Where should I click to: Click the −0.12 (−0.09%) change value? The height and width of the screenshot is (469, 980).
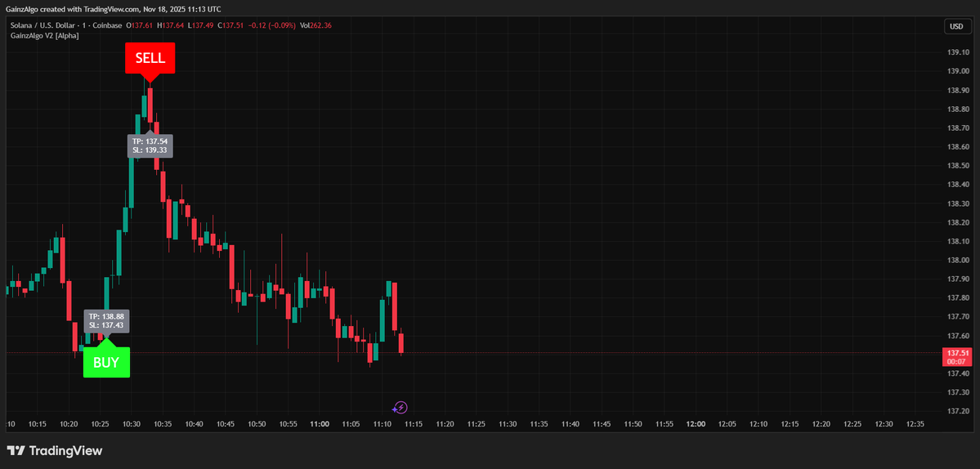[271, 25]
